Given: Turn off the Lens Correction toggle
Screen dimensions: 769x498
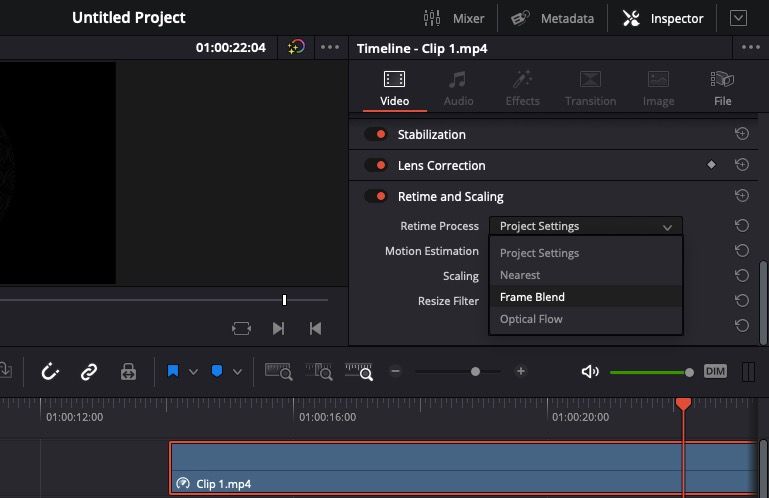Looking at the screenshot, I should (376, 165).
